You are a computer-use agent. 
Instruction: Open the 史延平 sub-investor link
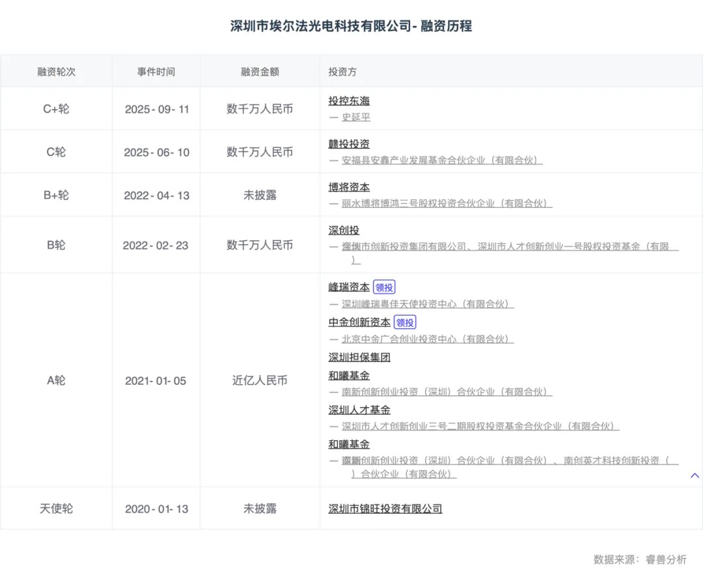356,117
